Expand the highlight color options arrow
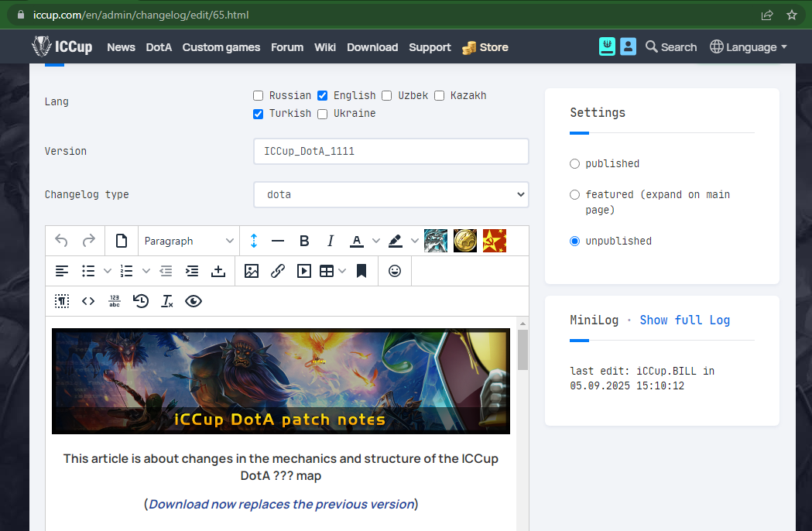Viewport: 812px width, 531px height. tap(415, 241)
